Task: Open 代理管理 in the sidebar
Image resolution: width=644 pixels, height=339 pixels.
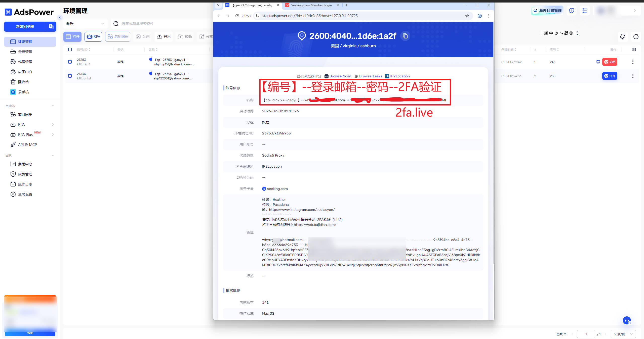Action: (25, 62)
